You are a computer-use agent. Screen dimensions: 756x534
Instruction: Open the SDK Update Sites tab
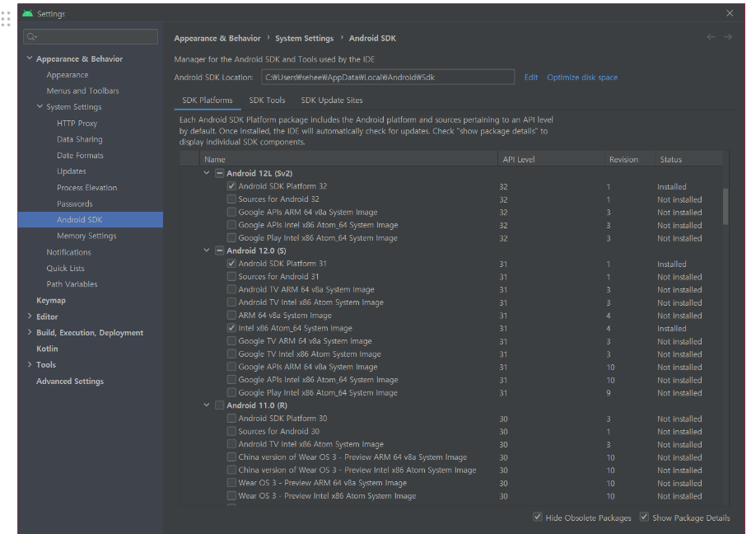pos(332,101)
